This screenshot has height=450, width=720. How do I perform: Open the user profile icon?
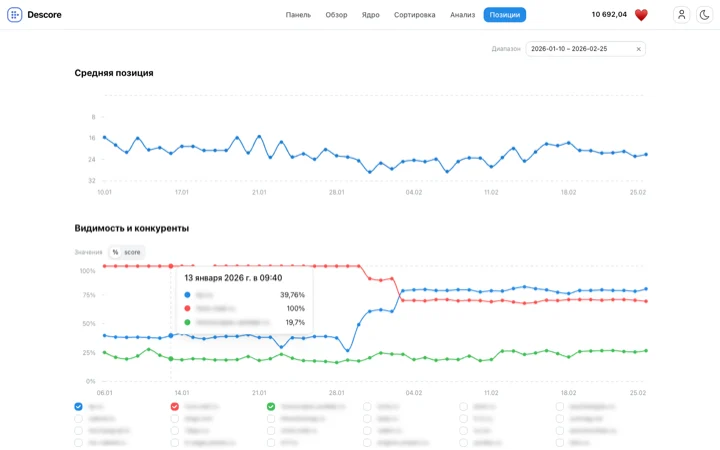click(x=681, y=15)
